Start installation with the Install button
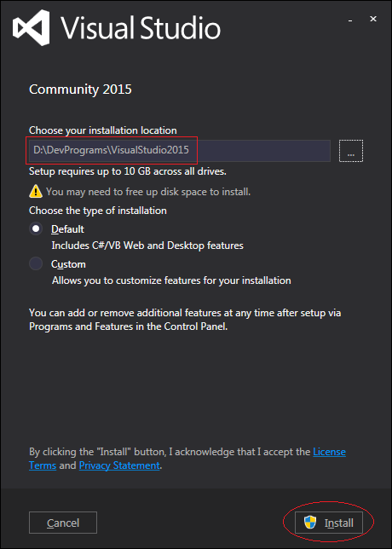 tap(329, 523)
